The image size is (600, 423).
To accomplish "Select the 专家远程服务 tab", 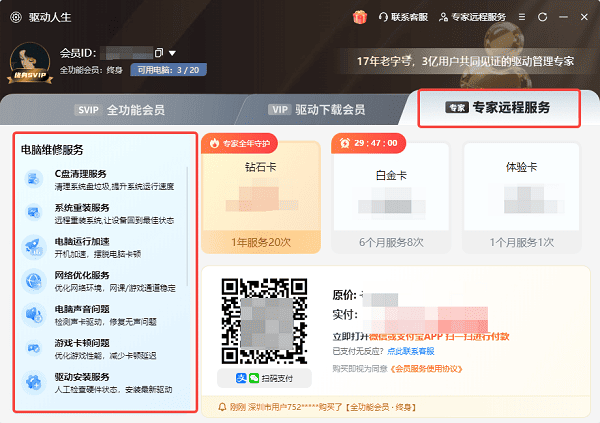I will coord(498,108).
